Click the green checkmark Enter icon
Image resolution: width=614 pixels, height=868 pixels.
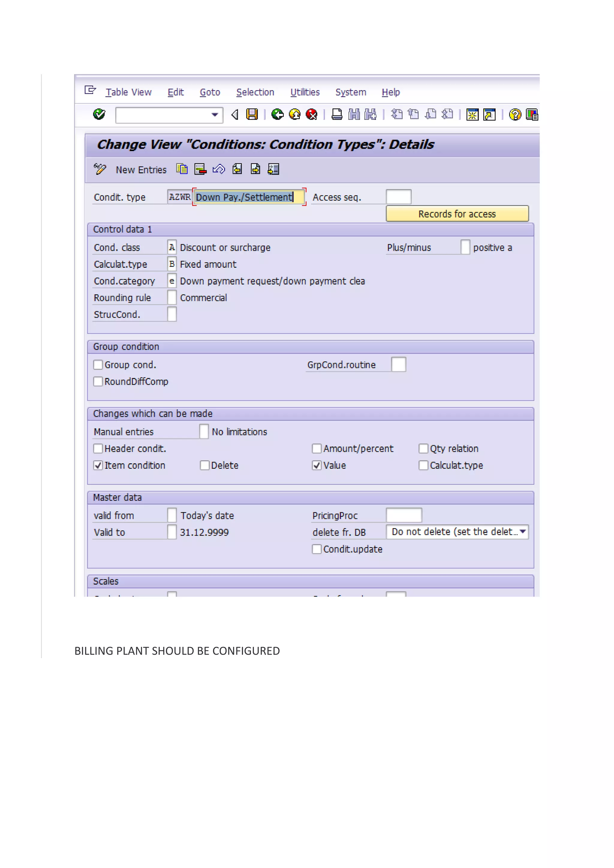coord(99,114)
